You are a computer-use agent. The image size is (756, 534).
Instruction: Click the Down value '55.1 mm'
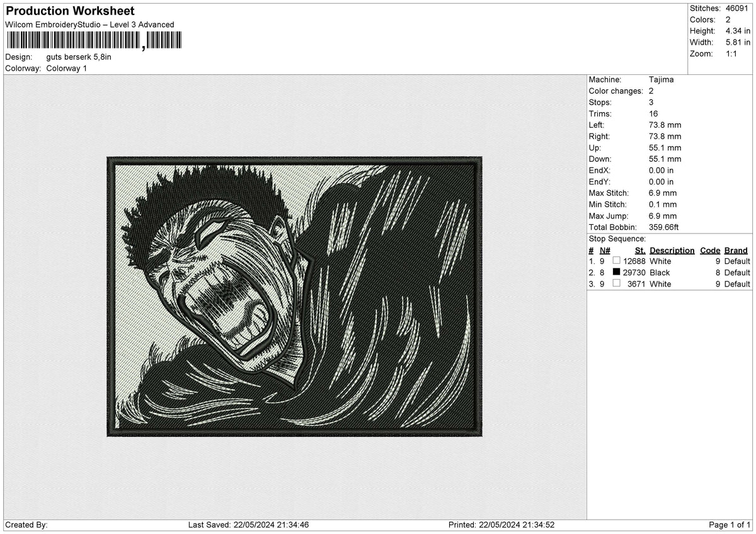(665, 159)
